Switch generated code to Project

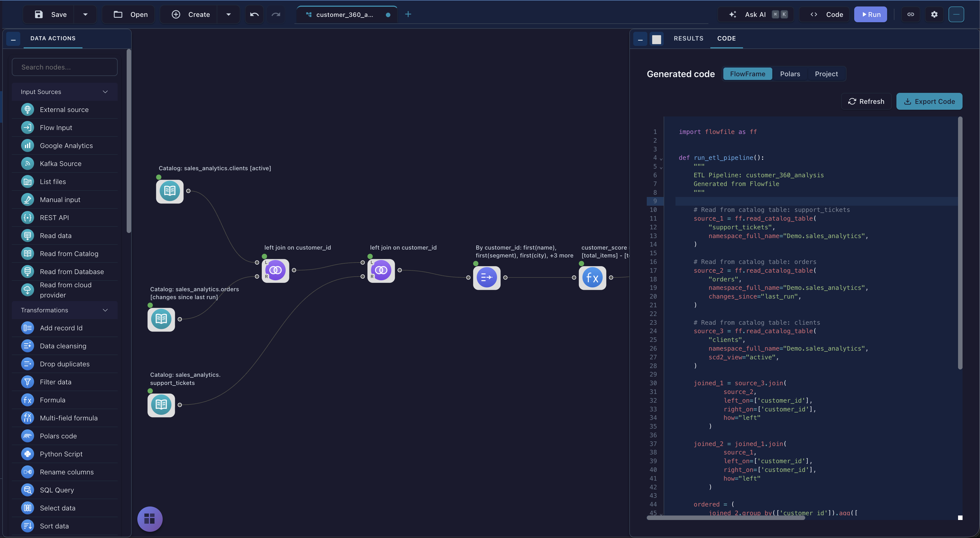(x=826, y=74)
